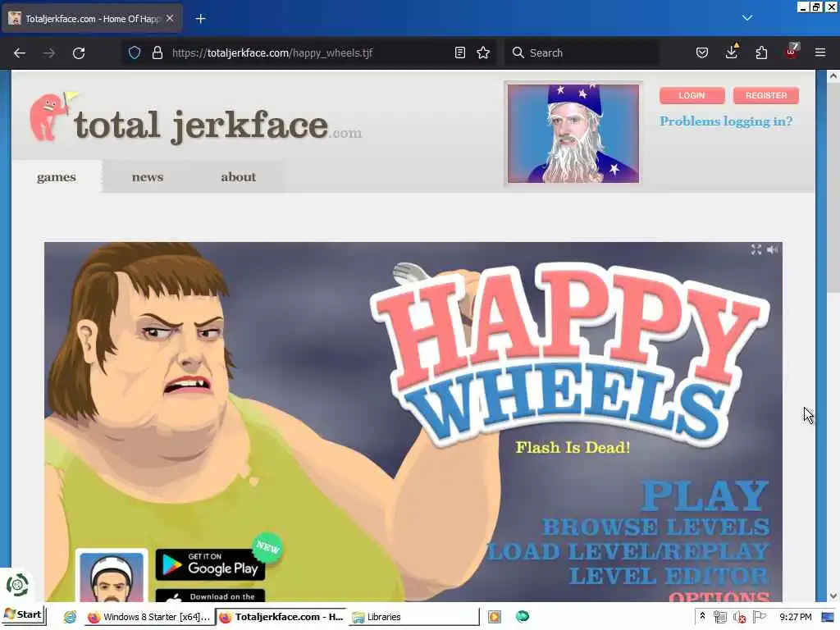Viewport: 840px width, 630px height.
Task: Open the LEVEL EDITOR
Action: 669,576
